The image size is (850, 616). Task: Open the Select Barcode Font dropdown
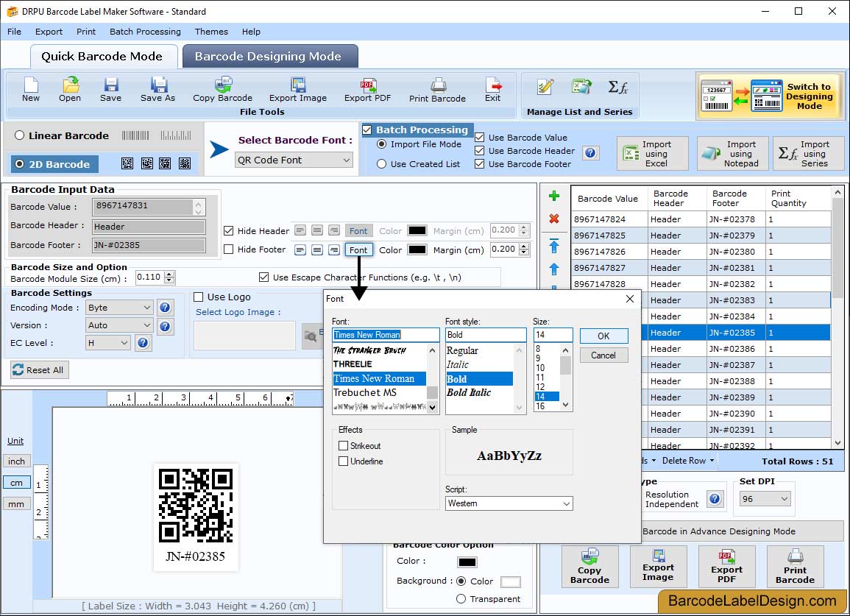click(x=294, y=160)
